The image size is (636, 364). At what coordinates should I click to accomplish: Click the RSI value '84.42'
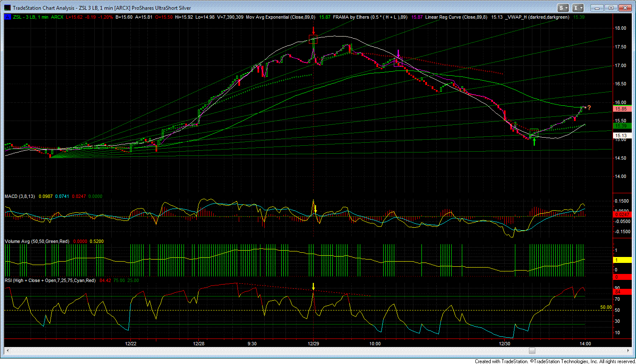105,280
